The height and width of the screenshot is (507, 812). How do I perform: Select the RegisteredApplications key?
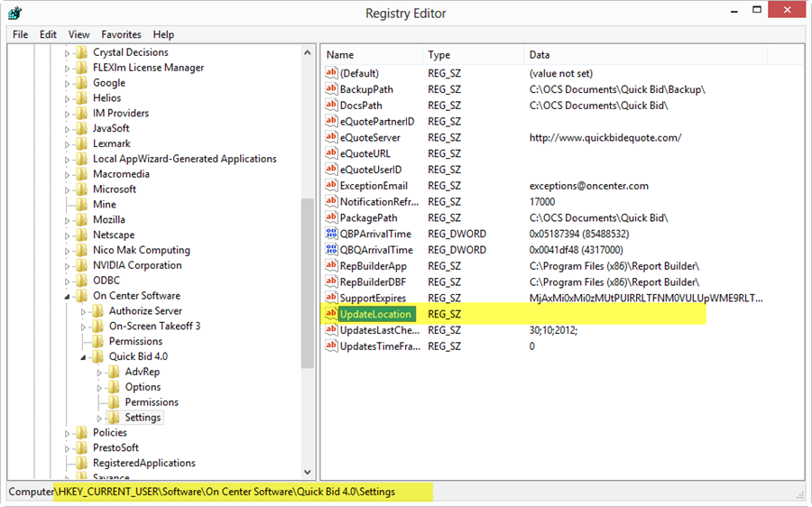(144, 463)
